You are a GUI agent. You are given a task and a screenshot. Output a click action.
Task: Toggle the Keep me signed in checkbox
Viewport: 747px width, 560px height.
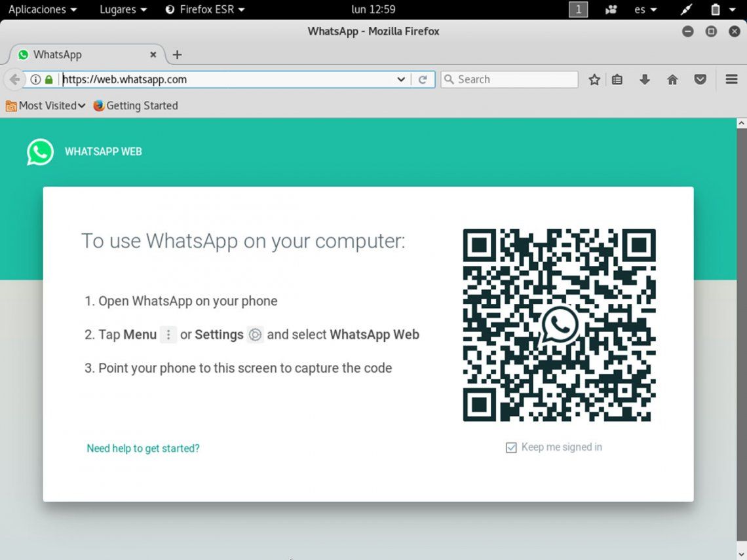(x=511, y=447)
